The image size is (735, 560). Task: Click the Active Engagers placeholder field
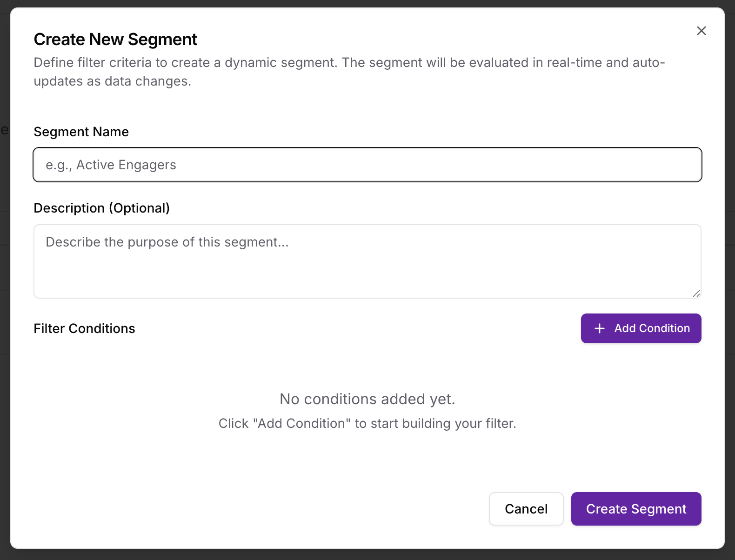[367, 165]
